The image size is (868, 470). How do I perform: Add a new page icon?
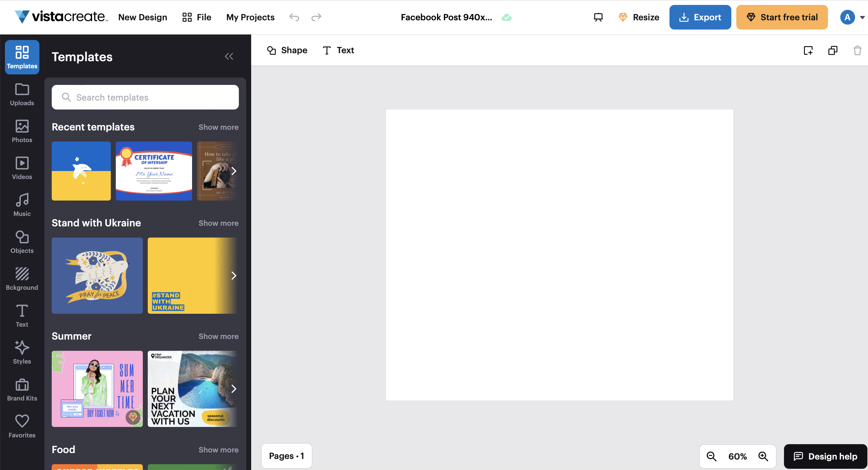pos(808,50)
